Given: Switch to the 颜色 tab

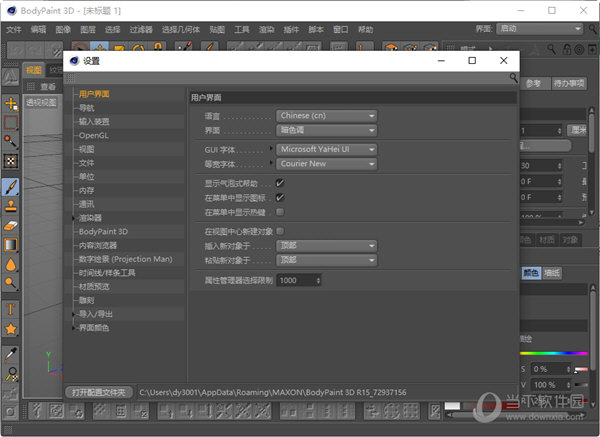Looking at the screenshot, I should pyautogui.click(x=531, y=273).
